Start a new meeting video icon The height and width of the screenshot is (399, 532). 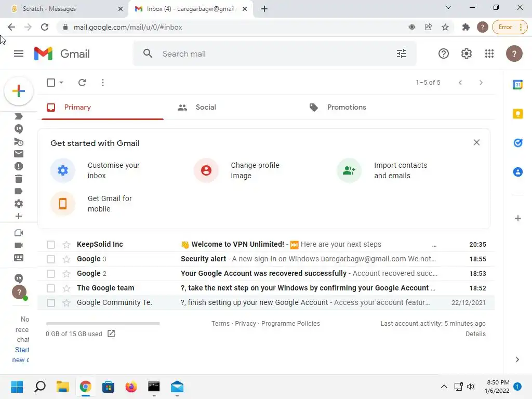pyautogui.click(x=19, y=245)
